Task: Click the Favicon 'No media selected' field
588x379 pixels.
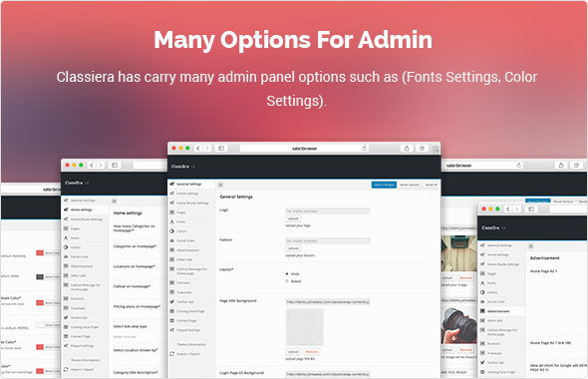Action: click(x=328, y=241)
